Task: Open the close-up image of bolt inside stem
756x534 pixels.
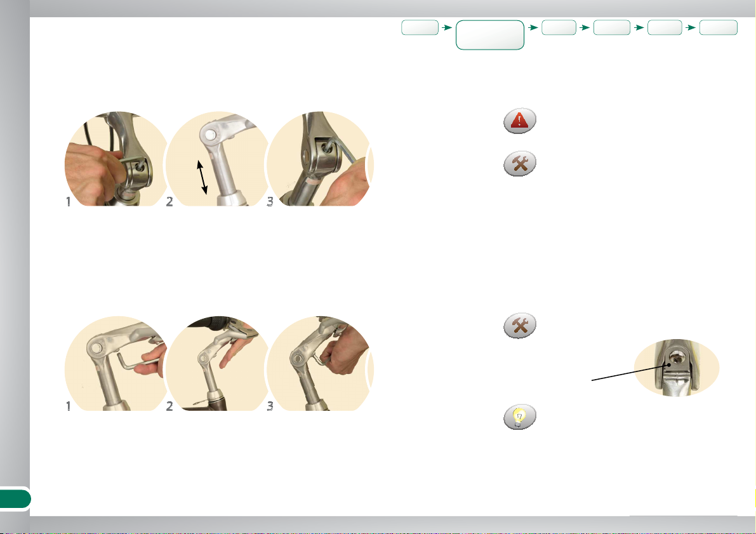Action: click(x=677, y=368)
